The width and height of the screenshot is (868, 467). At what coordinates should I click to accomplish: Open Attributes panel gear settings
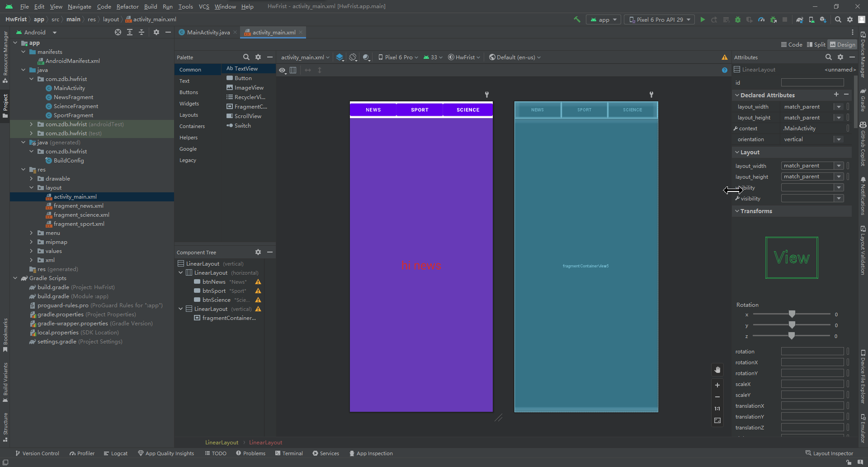pyautogui.click(x=840, y=57)
